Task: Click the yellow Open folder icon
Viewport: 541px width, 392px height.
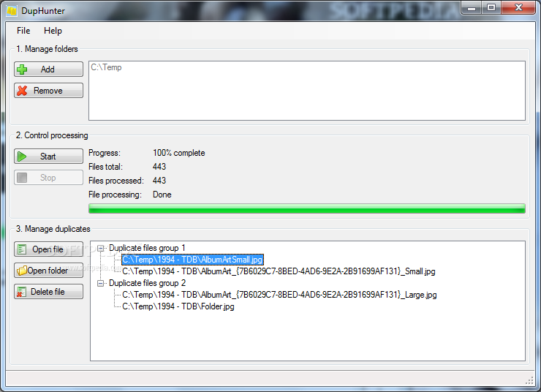Action: (x=22, y=271)
